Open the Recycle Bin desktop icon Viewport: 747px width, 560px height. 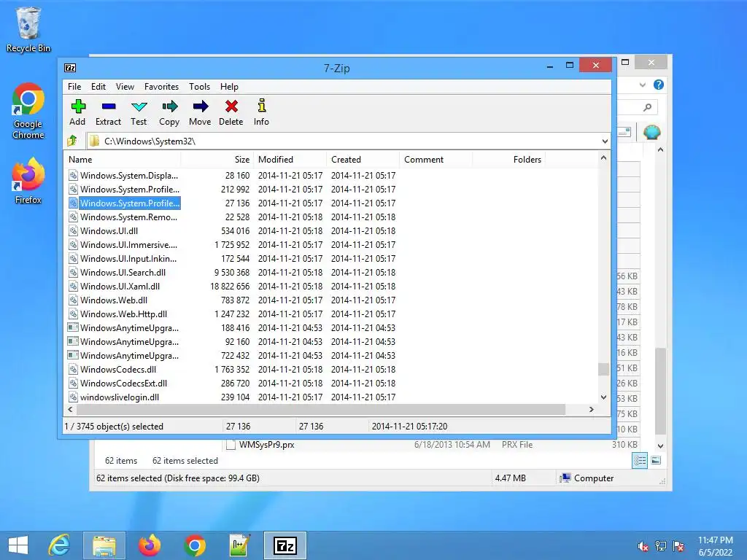click(28, 29)
